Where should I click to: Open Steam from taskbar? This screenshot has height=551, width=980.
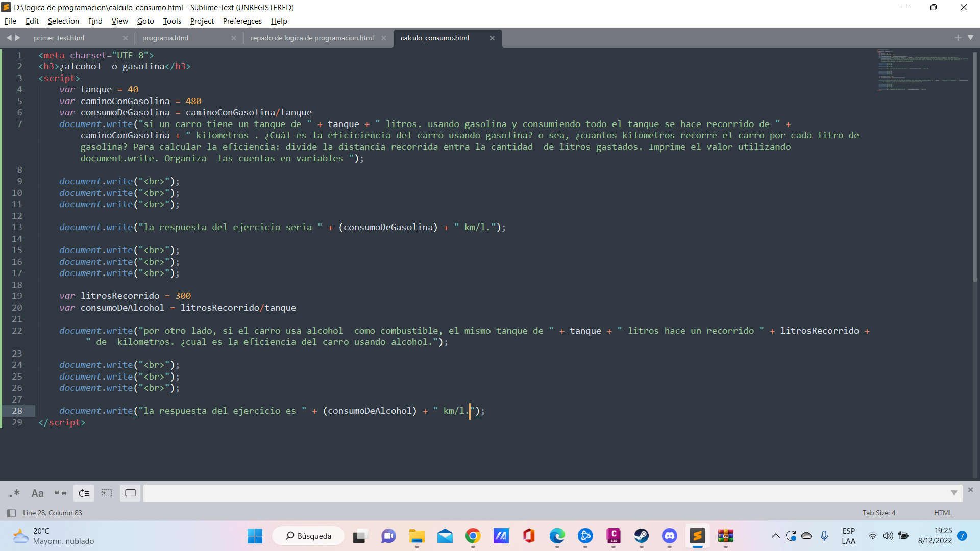click(641, 536)
